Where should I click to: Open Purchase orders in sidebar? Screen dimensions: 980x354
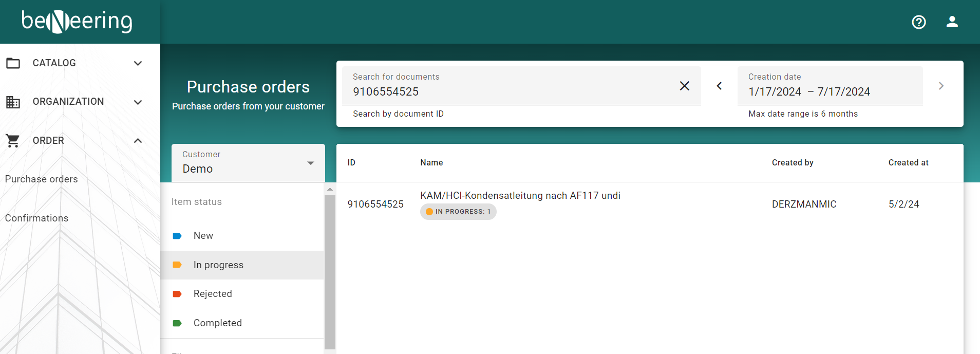(42, 179)
